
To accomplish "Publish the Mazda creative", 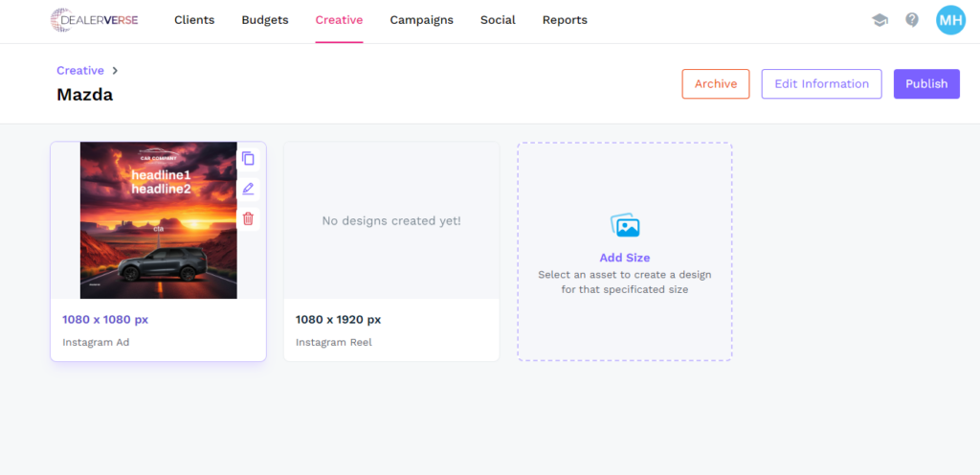I will pyautogui.click(x=926, y=83).
